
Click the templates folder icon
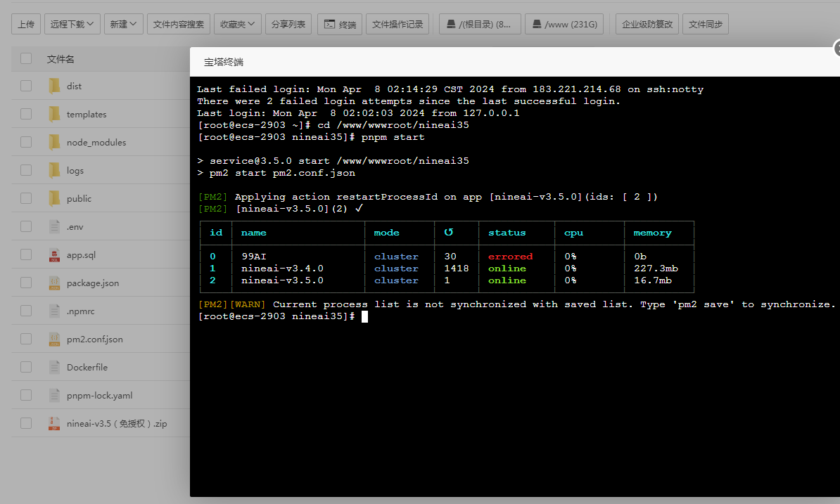54,114
